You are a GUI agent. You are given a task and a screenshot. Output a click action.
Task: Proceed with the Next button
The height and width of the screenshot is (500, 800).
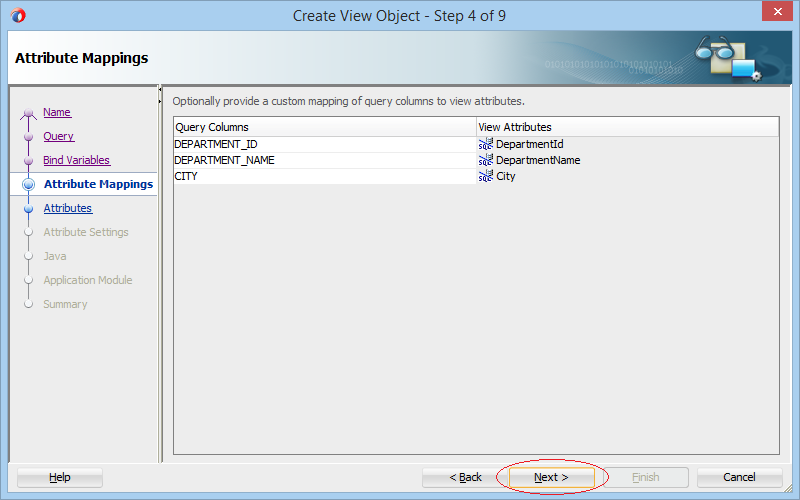click(x=552, y=478)
